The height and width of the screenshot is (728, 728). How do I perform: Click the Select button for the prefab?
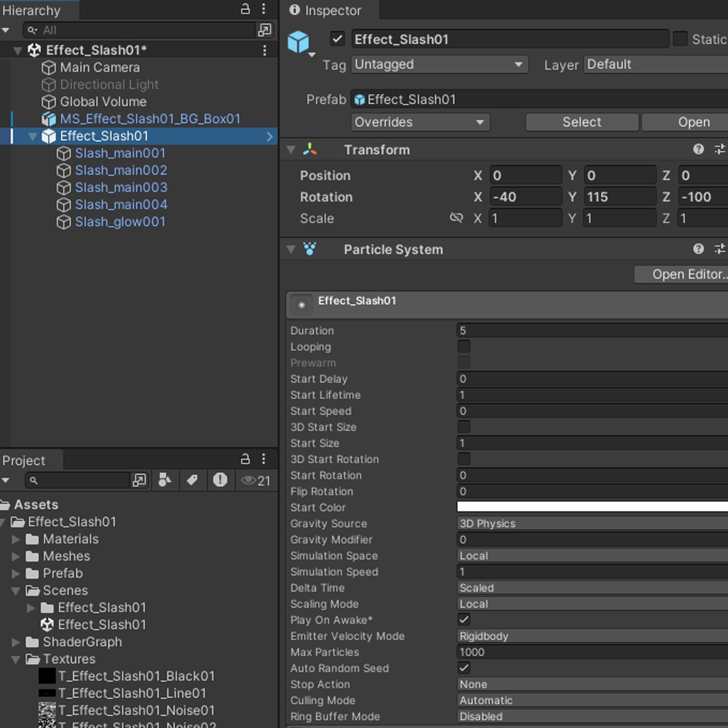582,122
